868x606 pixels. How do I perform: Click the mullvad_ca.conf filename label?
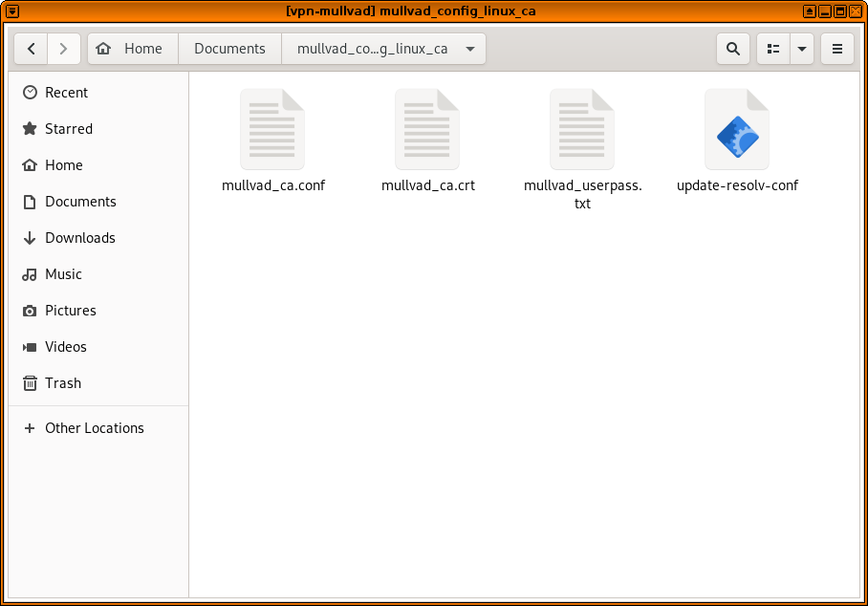click(272, 185)
